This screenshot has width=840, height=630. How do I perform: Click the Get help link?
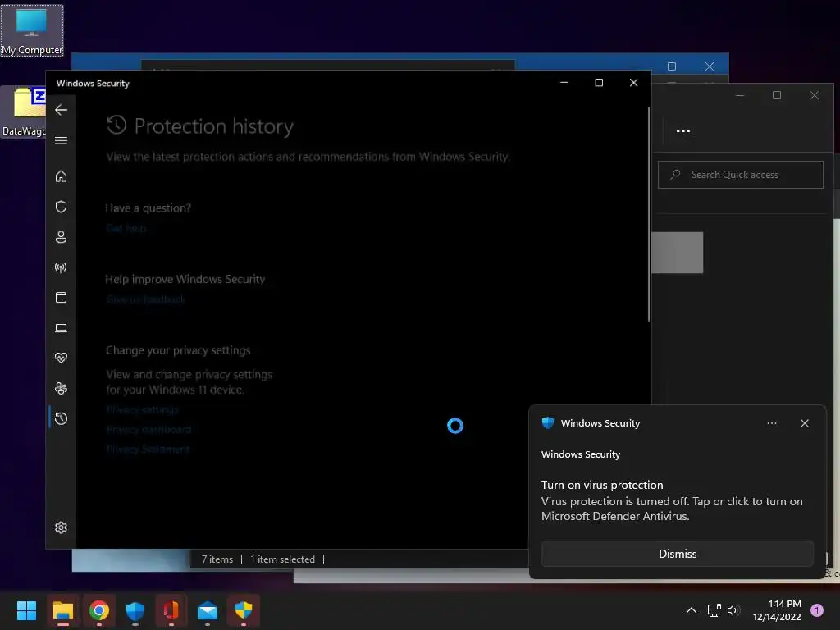(126, 228)
